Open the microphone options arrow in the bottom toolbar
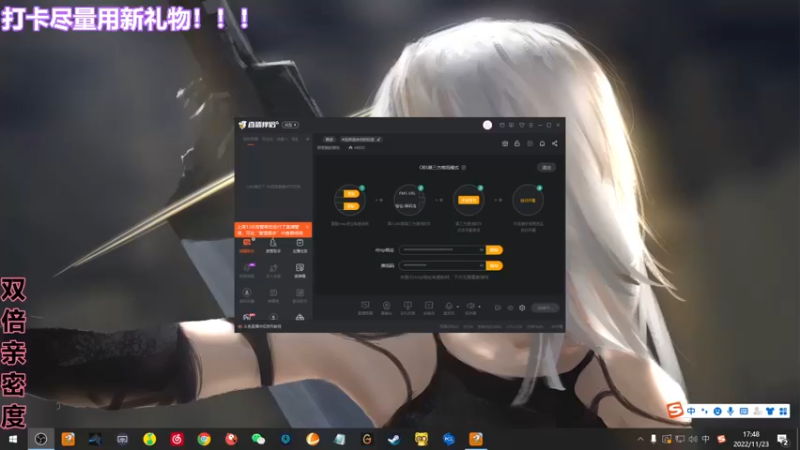The width and height of the screenshot is (800, 450). [458, 307]
